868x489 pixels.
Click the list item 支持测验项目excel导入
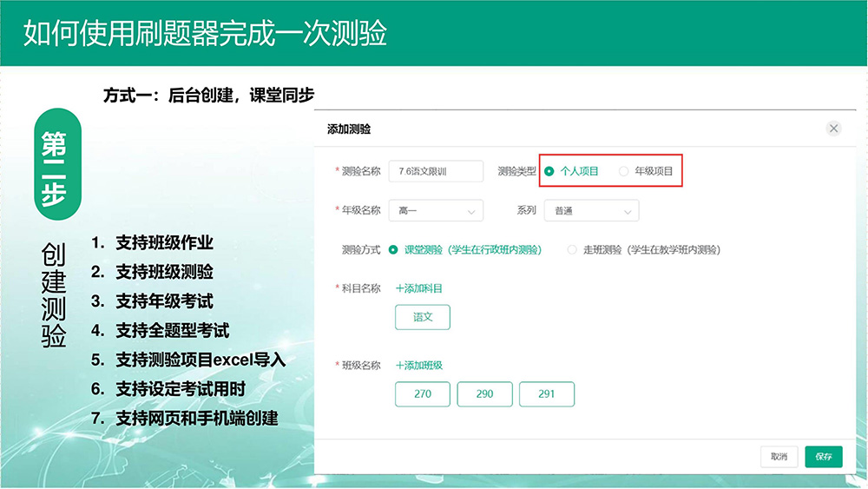tap(201, 360)
